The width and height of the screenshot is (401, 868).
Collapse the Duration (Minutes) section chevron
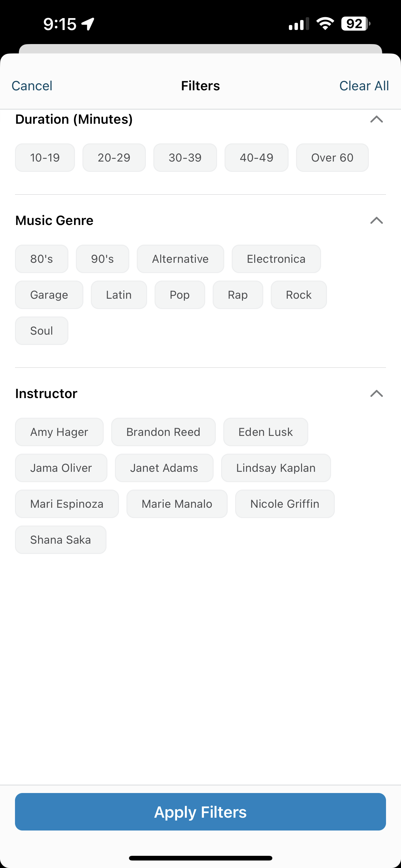376,119
